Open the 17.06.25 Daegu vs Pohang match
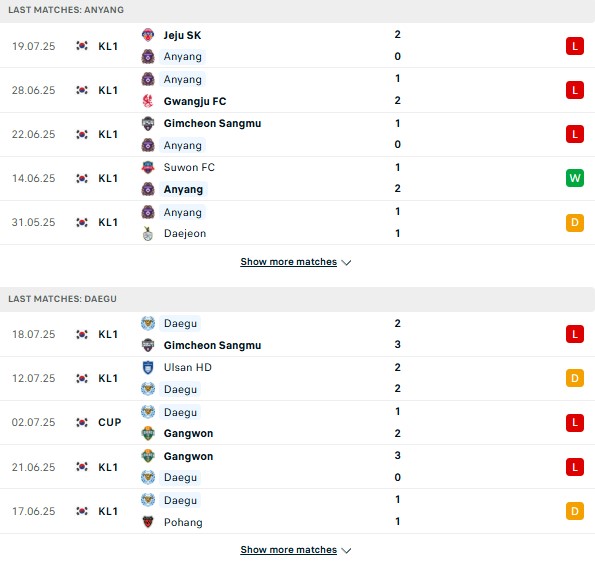595x564 pixels. pyautogui.click(x=298, y=511)
